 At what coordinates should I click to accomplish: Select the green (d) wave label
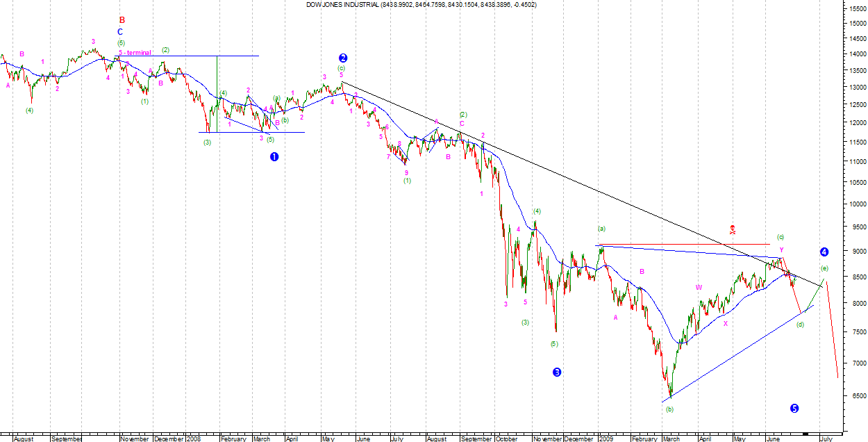pyautogui.click(x=800, y=325)
